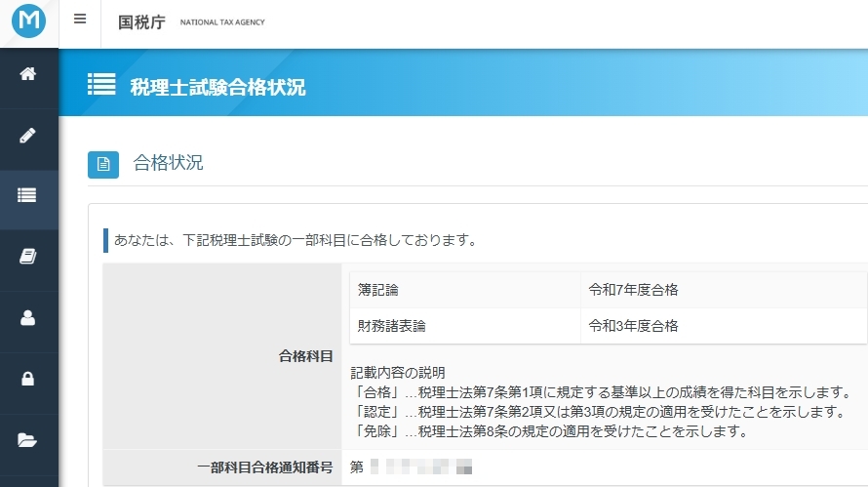Click the 令和7年度合格 result cell
The width and height of the screenshot is (868, 487).
pos(633,290)
